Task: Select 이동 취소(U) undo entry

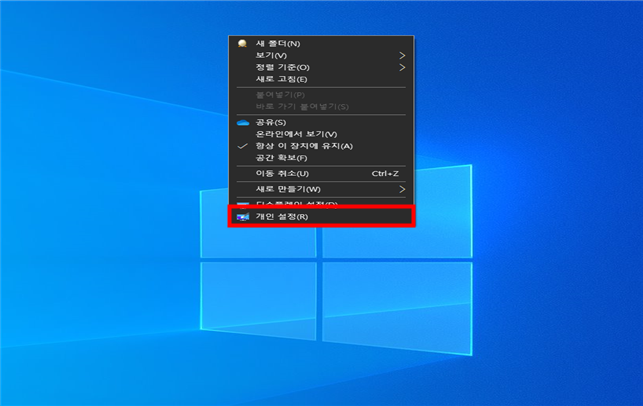Action: 321,173
